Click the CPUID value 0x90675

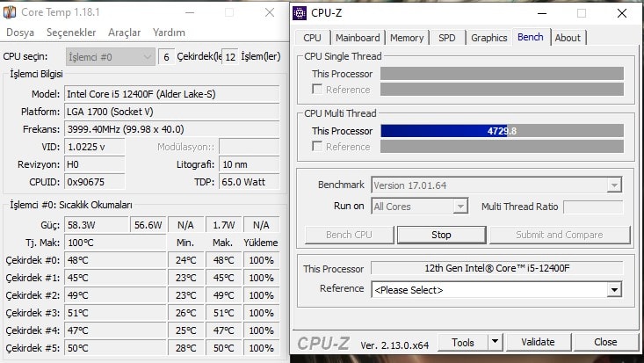95,182
